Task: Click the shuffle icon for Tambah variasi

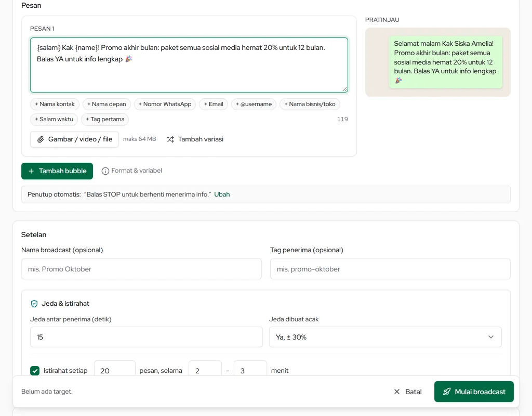Action: coord(170,139)
